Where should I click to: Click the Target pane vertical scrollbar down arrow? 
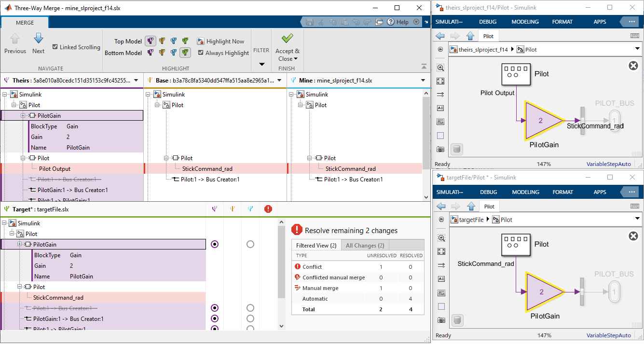point(282,326)
